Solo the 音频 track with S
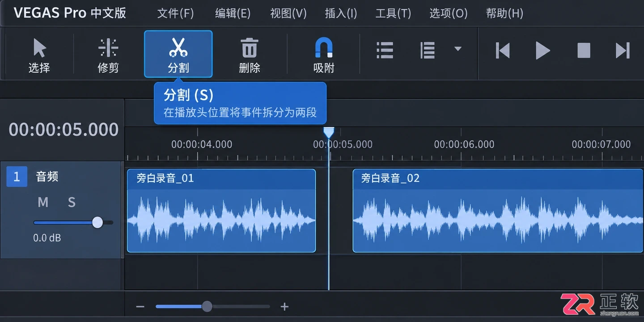This screenshot has height=322, width=644. (x=72, y=203)
